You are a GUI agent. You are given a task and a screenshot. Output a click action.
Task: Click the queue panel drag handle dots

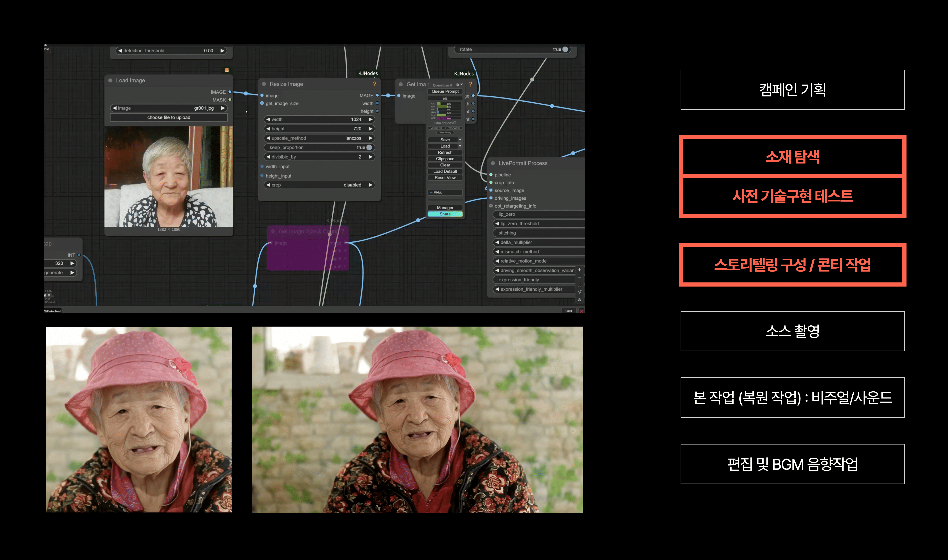pyautogui.click(x=428, y=85)
